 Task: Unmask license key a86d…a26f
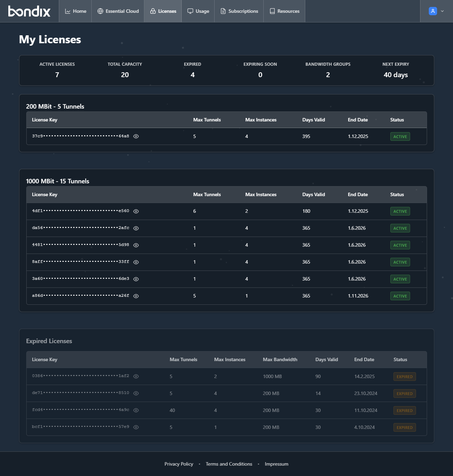pos(136,296)
